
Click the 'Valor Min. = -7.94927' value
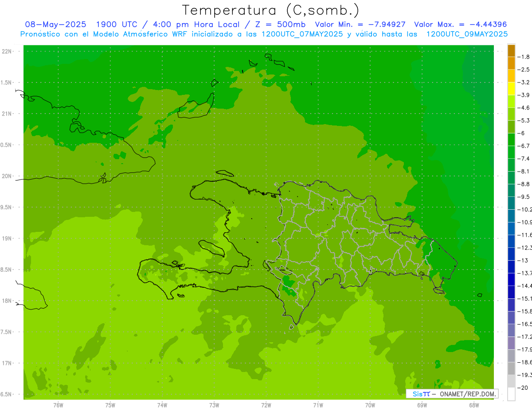(360, 24)
